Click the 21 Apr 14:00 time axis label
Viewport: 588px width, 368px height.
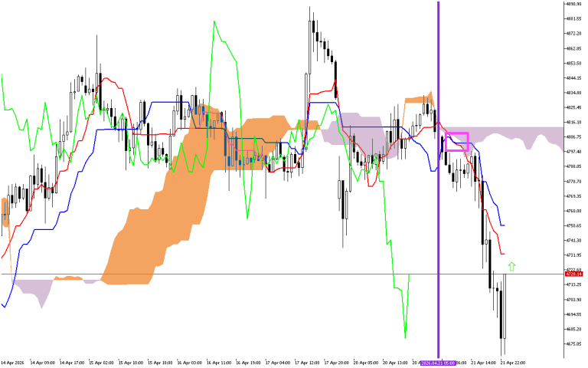[484, 363]
